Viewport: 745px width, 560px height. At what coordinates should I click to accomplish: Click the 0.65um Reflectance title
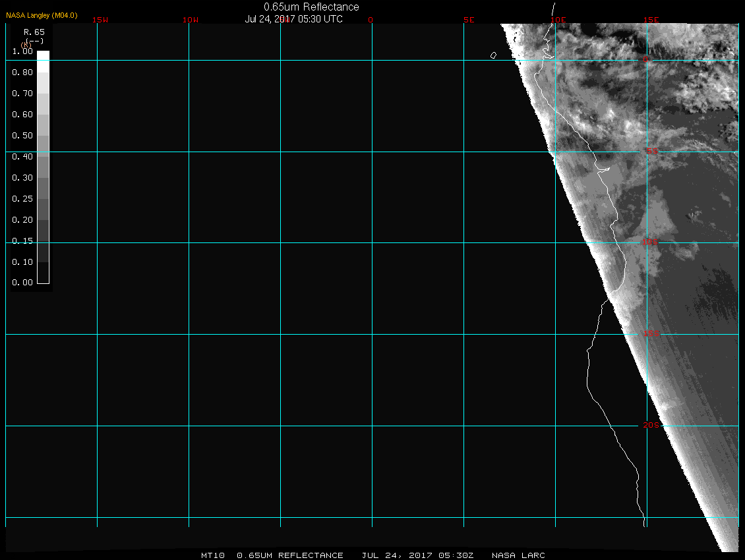[x=311, y=7]
